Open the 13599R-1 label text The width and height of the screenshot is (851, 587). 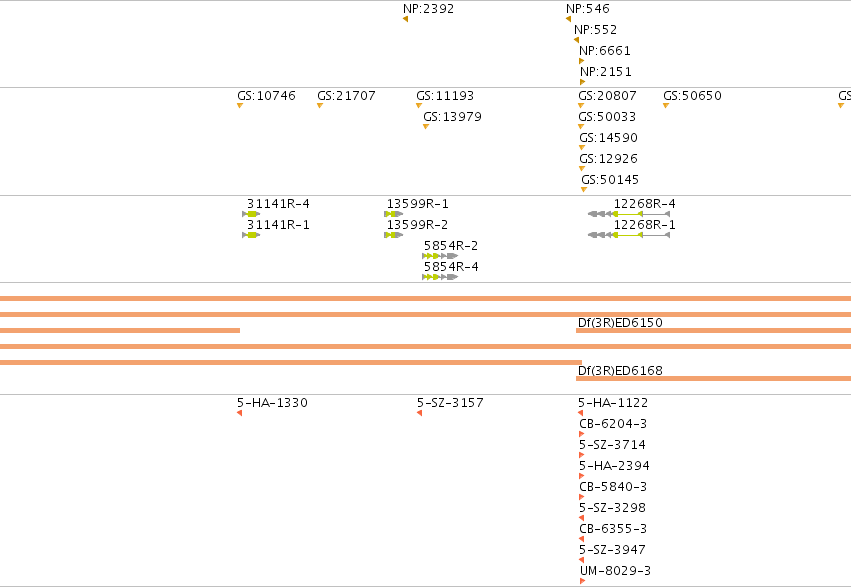point(418,203)
